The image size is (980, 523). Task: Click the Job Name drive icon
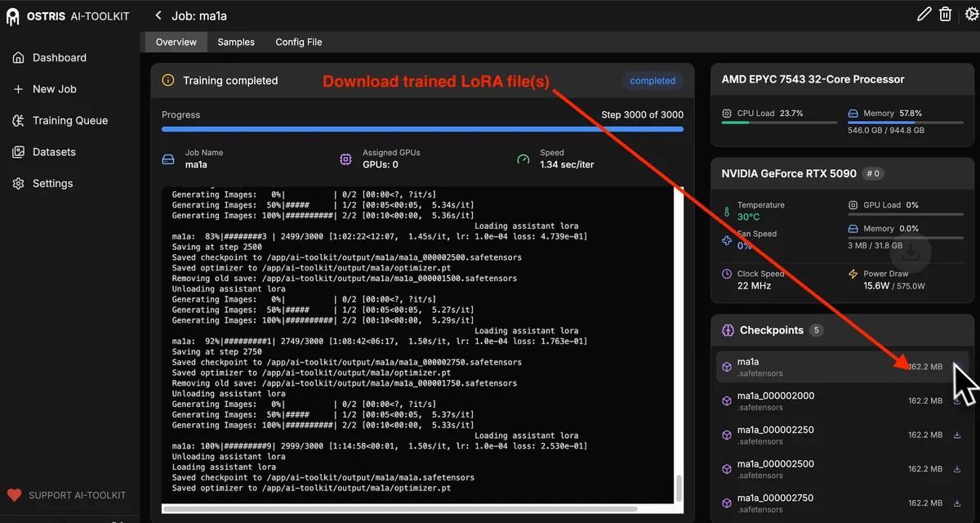pyautogui.click(x=168, y=159)
